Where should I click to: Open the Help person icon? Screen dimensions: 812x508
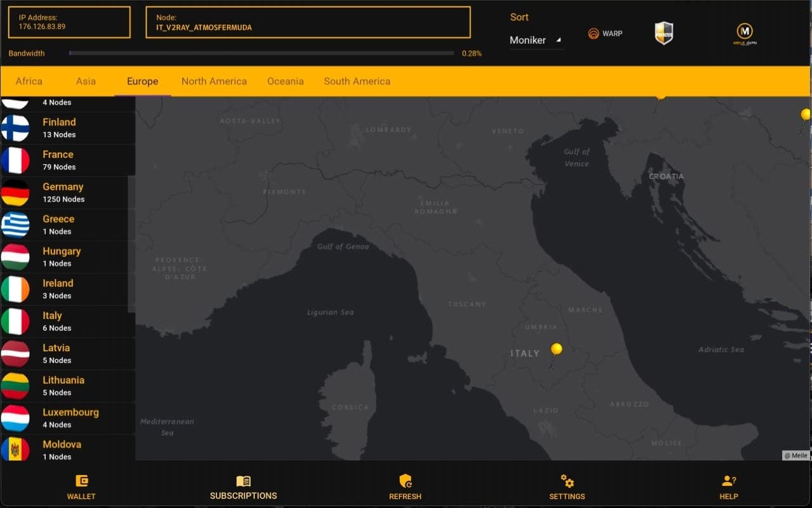(x=729, y=481)
